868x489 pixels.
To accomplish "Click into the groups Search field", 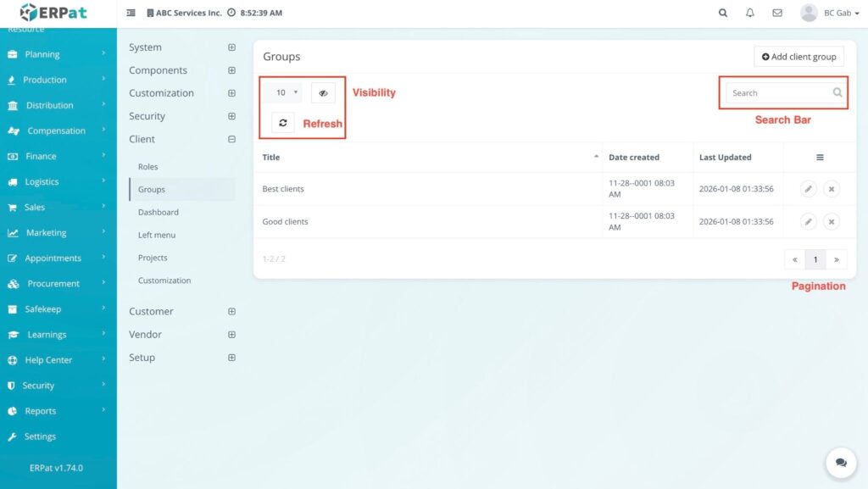I will [777, 93].
